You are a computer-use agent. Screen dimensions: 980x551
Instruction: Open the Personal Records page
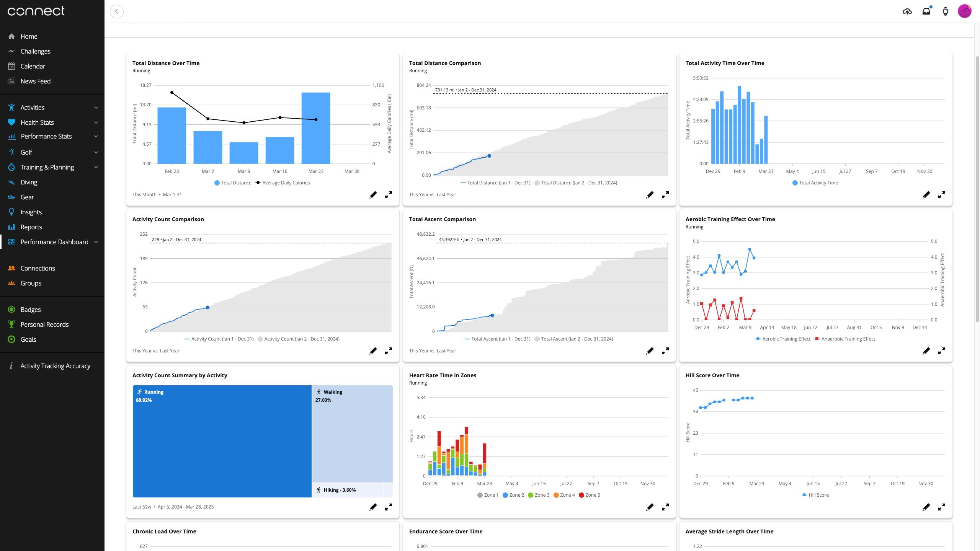click(44, 324)
